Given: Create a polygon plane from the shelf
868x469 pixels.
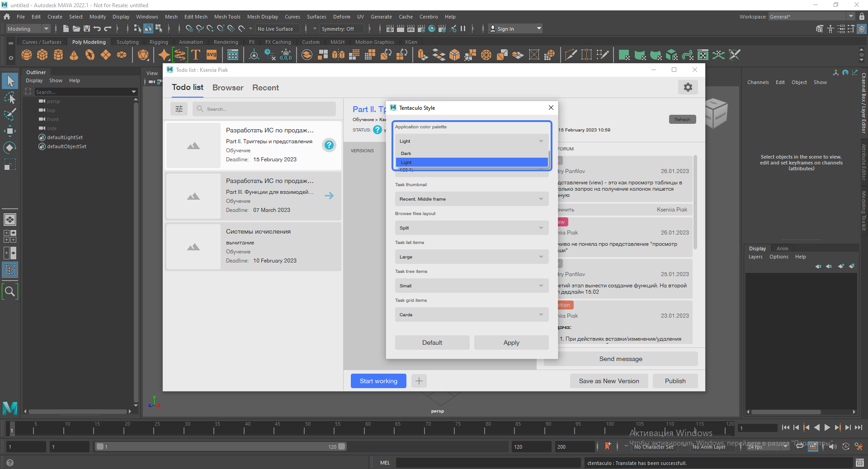Looking at the screenshot, I should pyautogui.click(x=106, y=55).
